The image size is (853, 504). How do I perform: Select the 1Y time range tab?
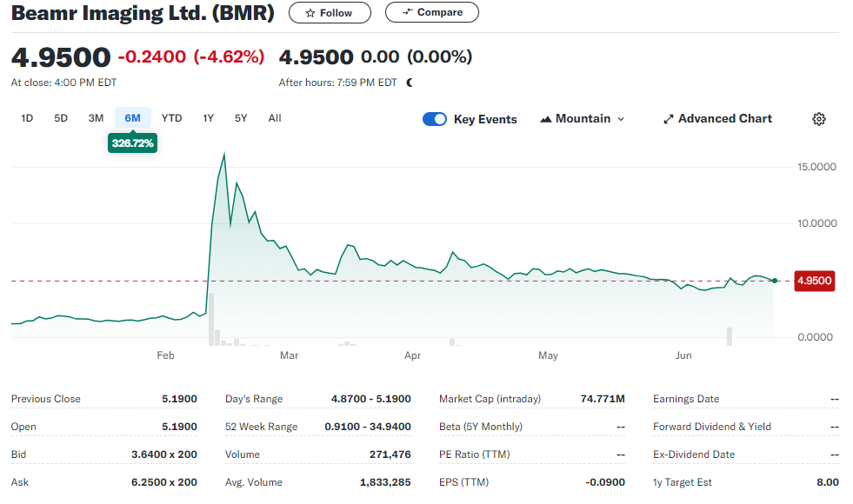pos(208,118)
